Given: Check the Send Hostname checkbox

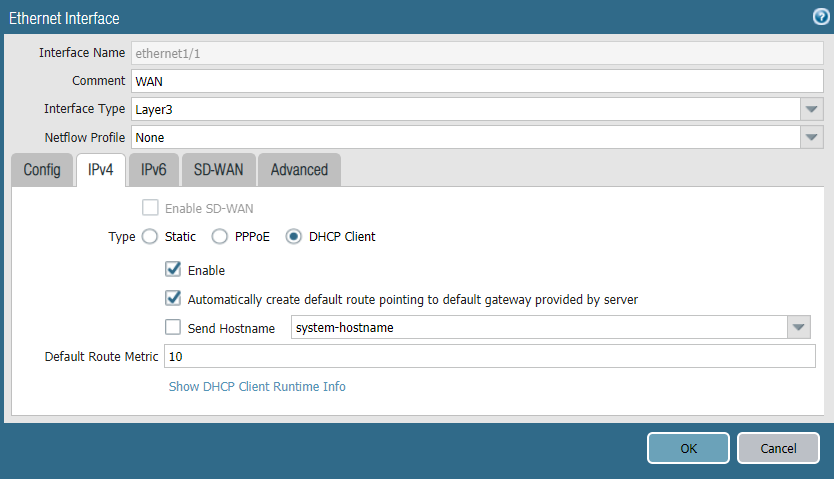Looking at the screenshot, I should [173, 327].
